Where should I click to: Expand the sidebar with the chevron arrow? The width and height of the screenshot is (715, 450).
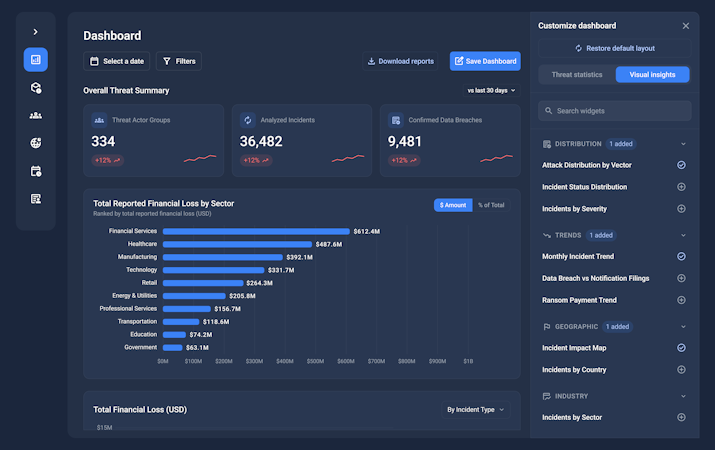click(36, 32)
